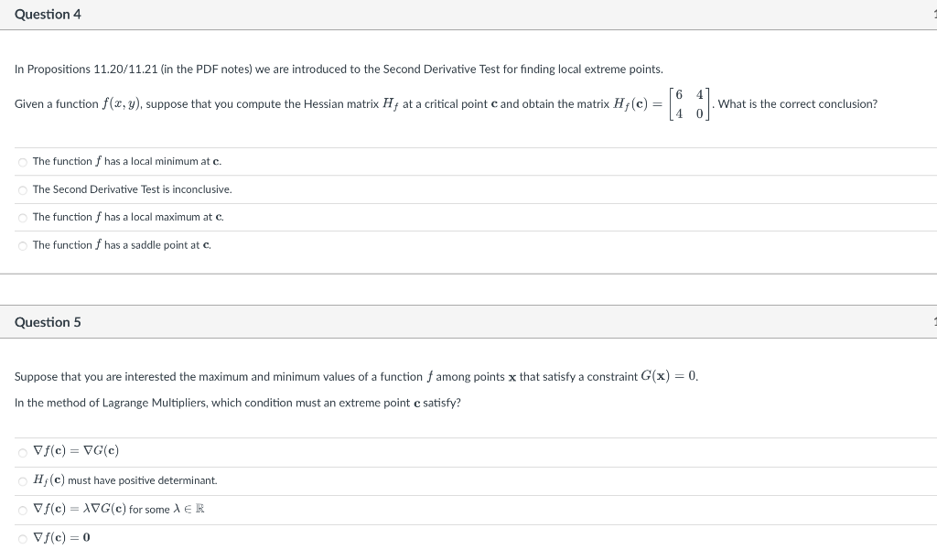Select "The function f has a local minimum at c"
Viewport: 937px width, 560px height.
[x=22, y=161]
